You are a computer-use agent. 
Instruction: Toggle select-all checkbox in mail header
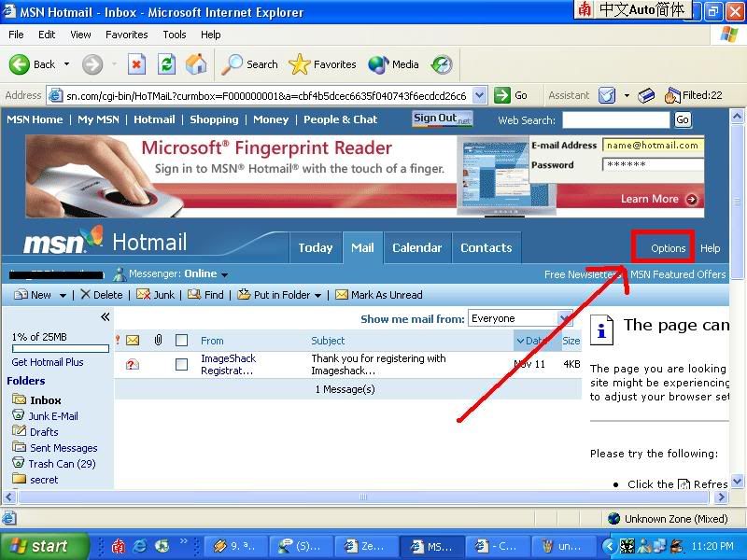coord(181,340)
